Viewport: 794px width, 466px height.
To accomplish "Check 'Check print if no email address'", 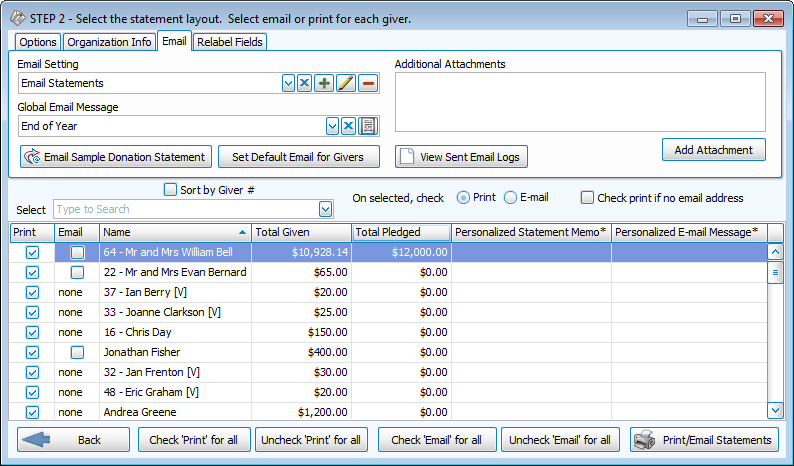I will (x=588, y=198).
